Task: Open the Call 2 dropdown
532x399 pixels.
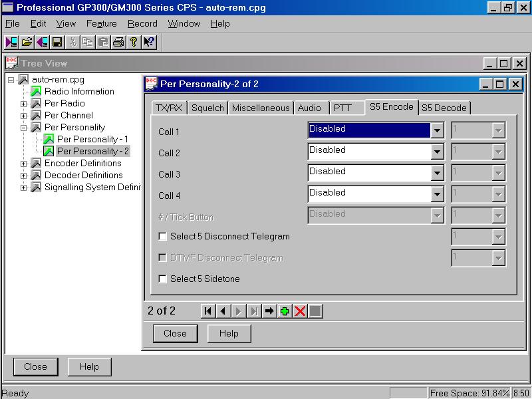Action: click(x=437, y=152)
